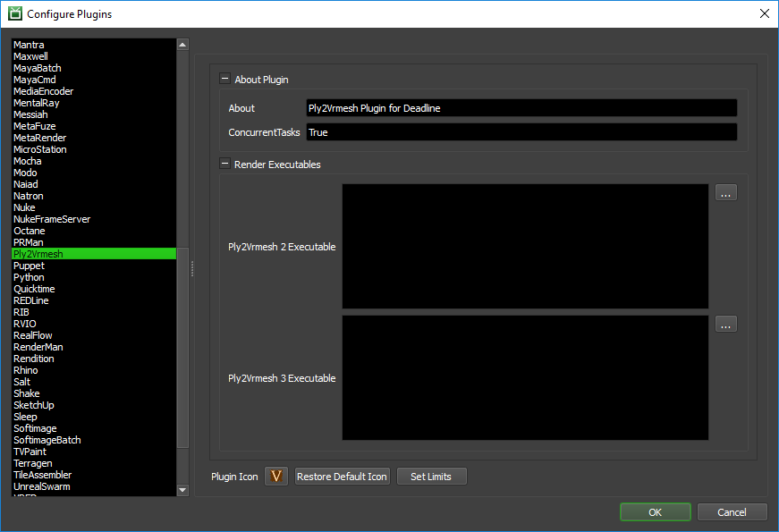
Task: Select MayaBatch plugin
Action: point(94,68)
